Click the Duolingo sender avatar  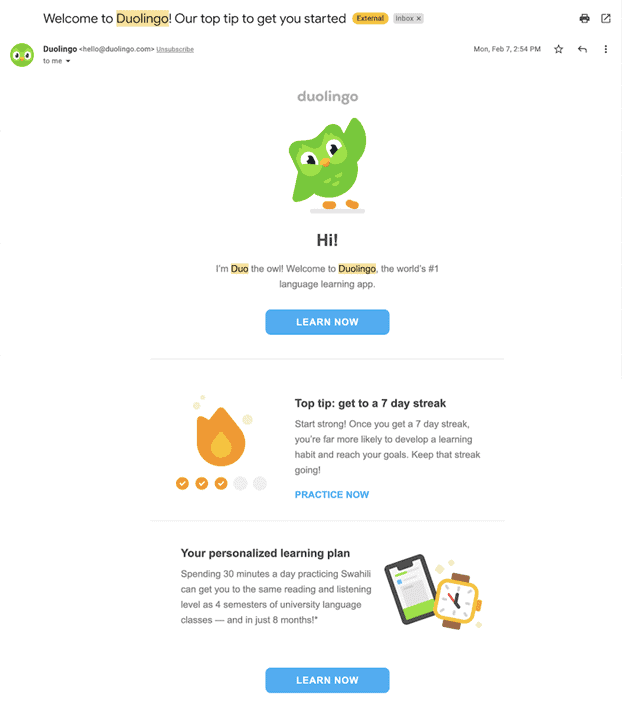click(22, 55)
